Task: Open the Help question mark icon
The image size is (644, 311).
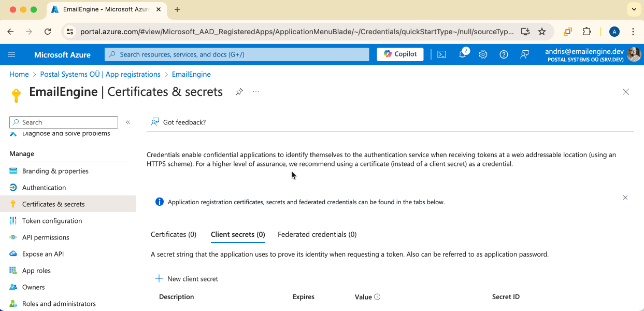Action: point(504,54)
